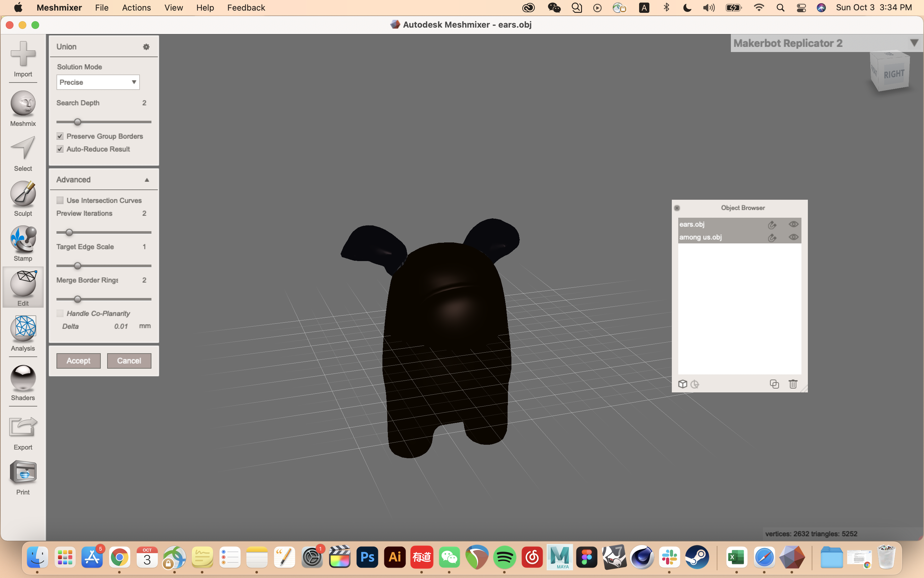Click the Search Depth slider handle
Viewport: 924px width, 578px height.
click(78, 122)
